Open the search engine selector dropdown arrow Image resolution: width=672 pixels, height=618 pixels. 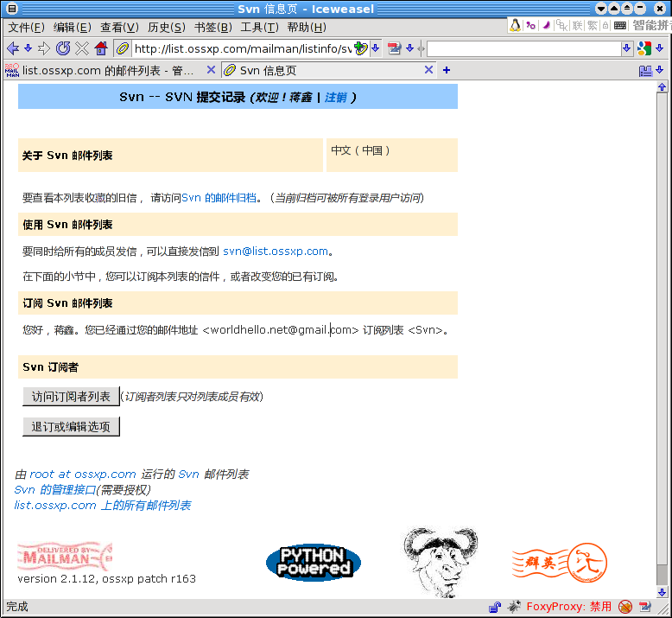pyautogui.click(x=660, y=48)
